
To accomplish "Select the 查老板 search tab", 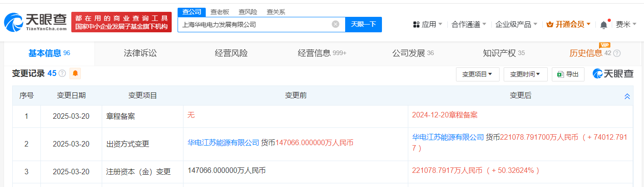I will coord(220,12).
